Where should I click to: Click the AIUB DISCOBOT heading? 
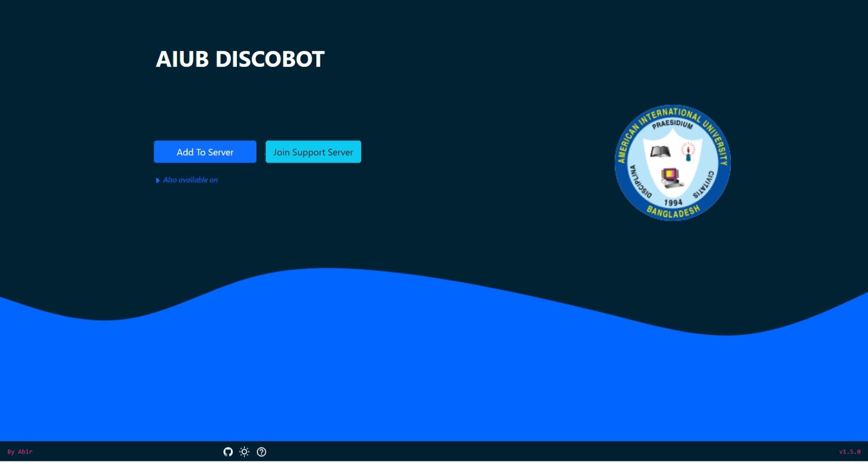tap(240, 59)
